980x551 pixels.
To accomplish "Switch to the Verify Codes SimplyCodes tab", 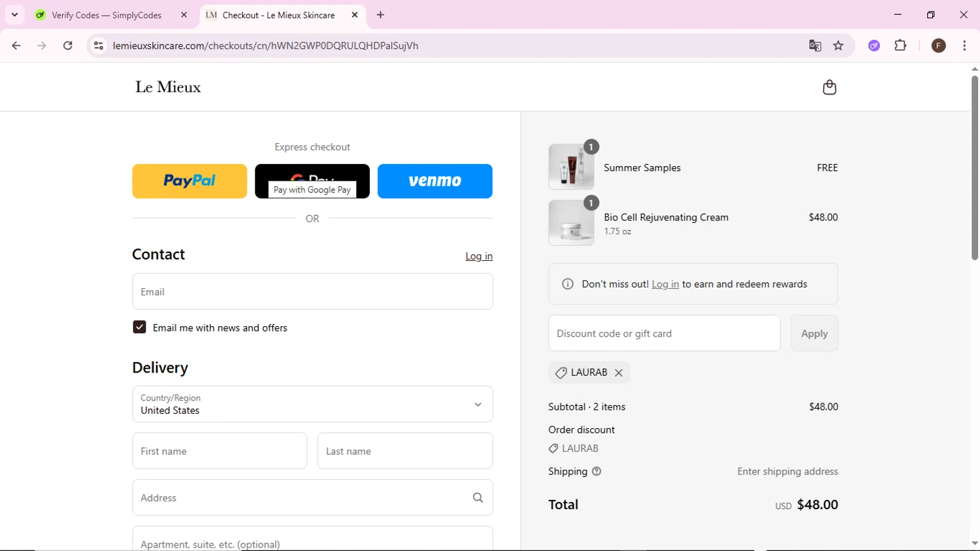I will [x=106, y=14].
